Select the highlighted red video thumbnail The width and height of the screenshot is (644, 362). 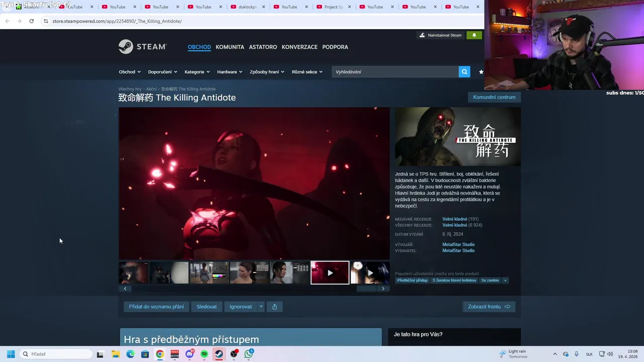330,273
